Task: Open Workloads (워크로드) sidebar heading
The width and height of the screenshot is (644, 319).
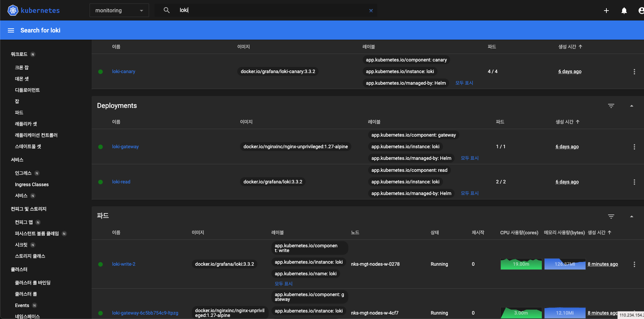Action: coord(19,54)
